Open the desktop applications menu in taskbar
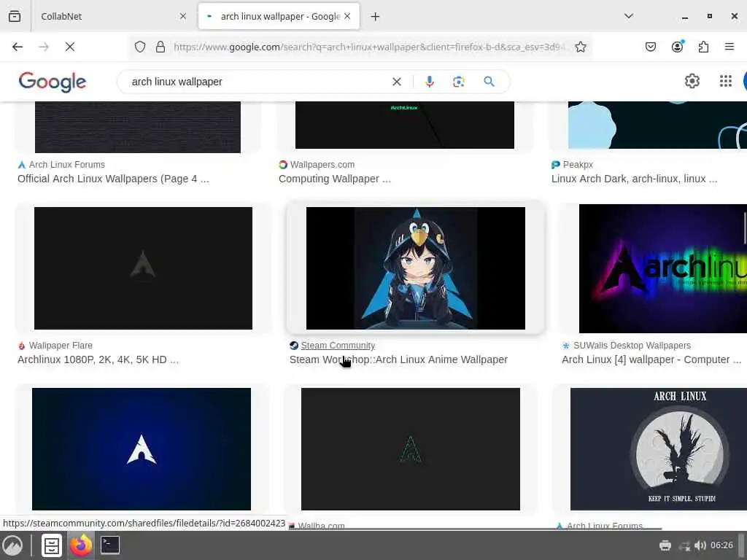 13,545
